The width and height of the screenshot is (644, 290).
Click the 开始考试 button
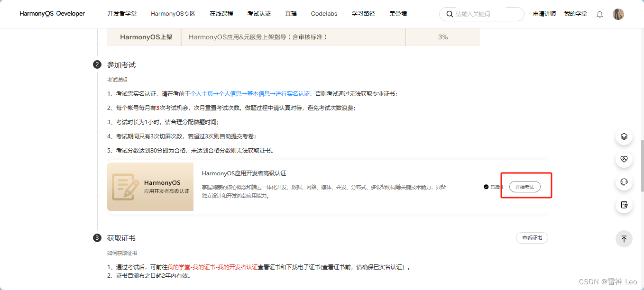pos(525,187)
